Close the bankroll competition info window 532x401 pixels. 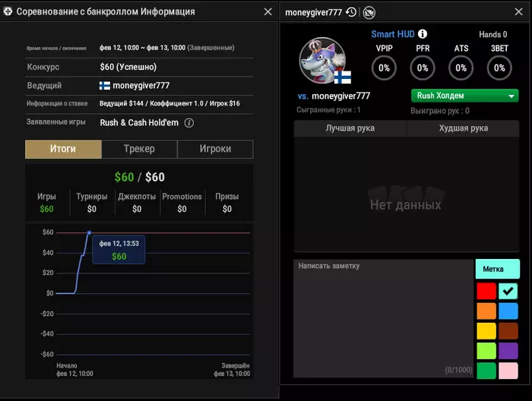(x=268, y=11)
